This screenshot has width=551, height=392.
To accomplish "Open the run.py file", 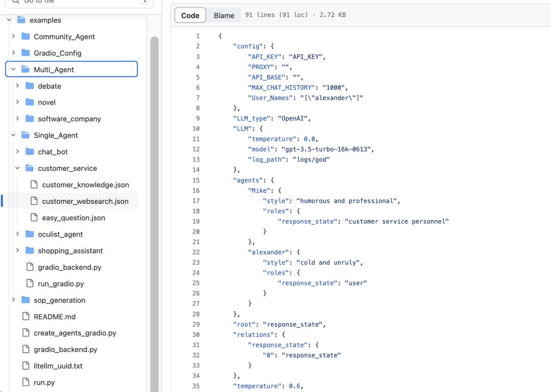I will coord(44,382).
